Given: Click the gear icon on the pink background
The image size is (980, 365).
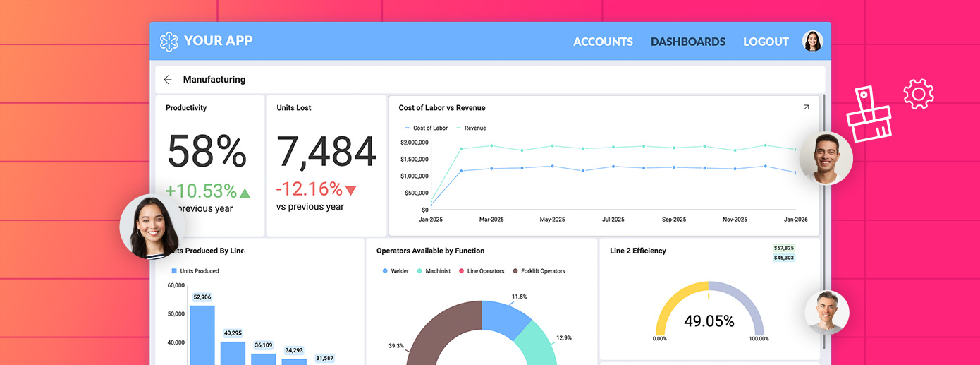Looking at the screenshot, I should (x=919, y=94).
